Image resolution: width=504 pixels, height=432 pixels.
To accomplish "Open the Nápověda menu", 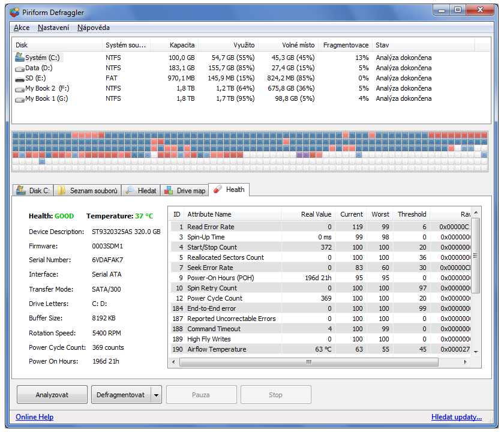I will pyautogui.click(x=94, y=28).
